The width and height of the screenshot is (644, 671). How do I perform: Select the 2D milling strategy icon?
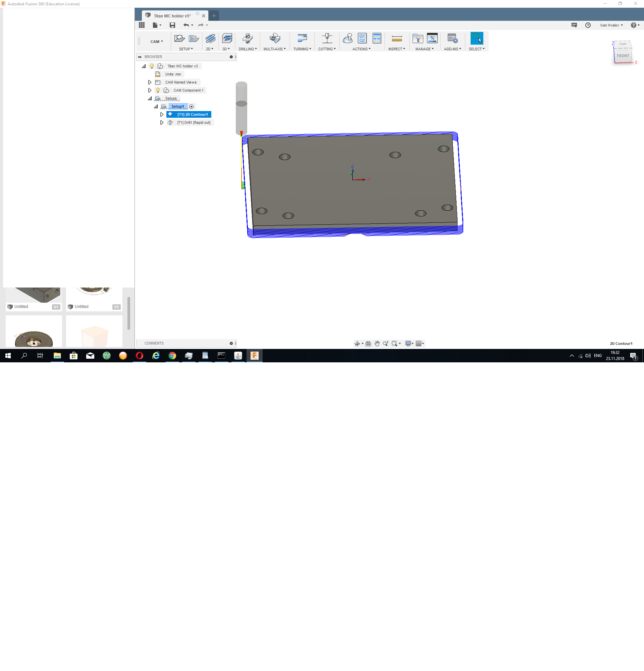pyautogui.click(x=210, y=38)
